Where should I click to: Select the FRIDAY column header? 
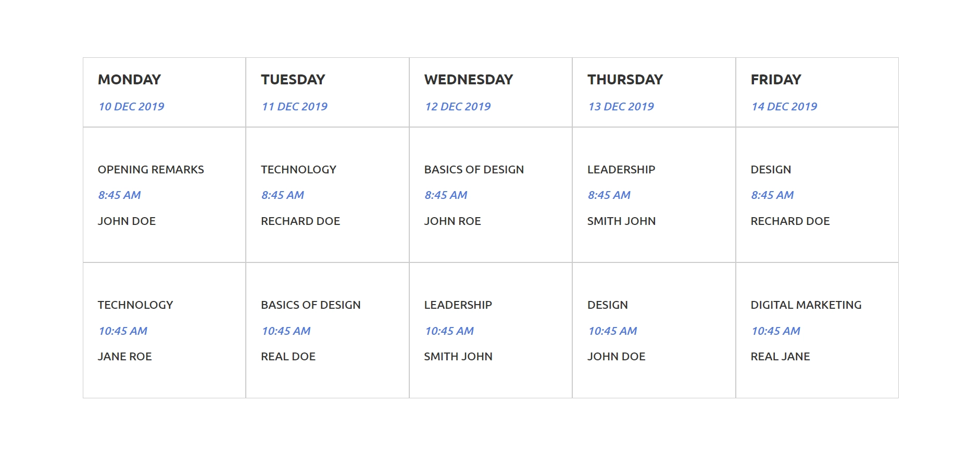[x=775, y=79]
